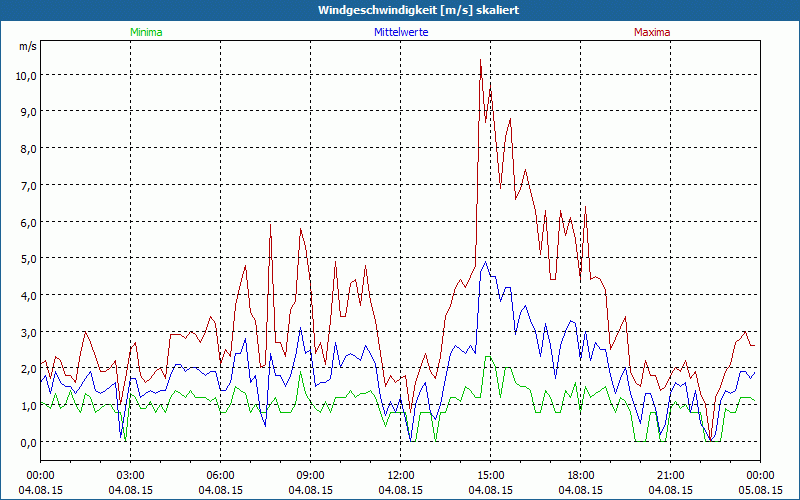
Task: Click the highest blue Mittelwerte peak
Action: 490,90
